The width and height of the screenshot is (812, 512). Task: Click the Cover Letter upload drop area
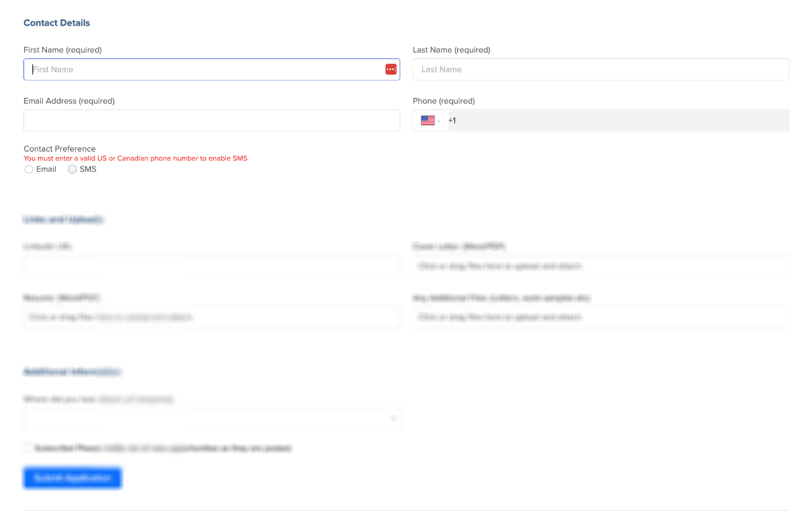tap(601, 266)
